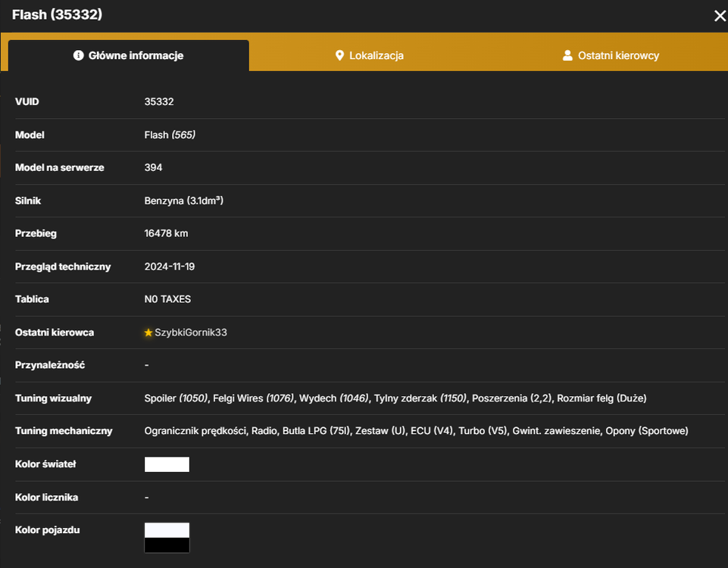Click the NO TAXES plate value
The height and width of the screenshot is (568, 728).
pos(167,299)
